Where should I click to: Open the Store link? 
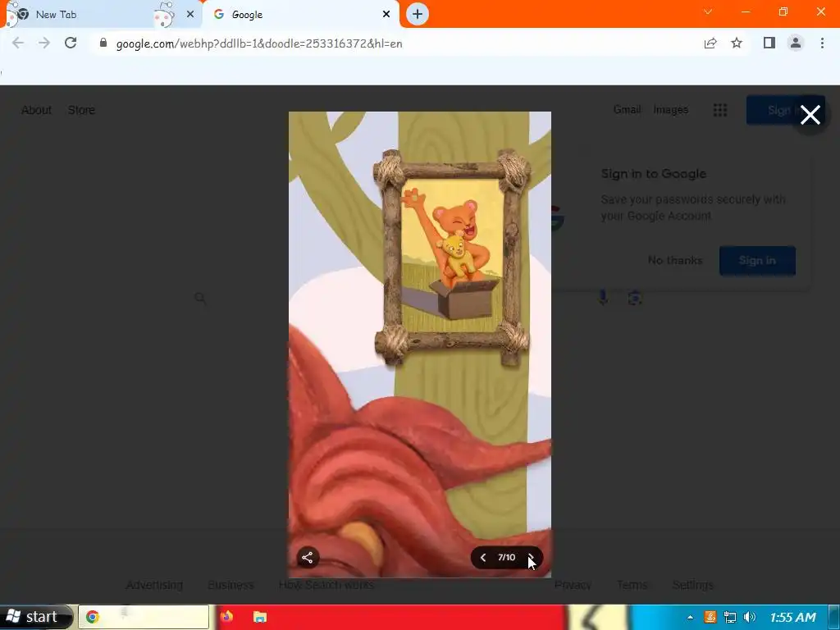81,110
